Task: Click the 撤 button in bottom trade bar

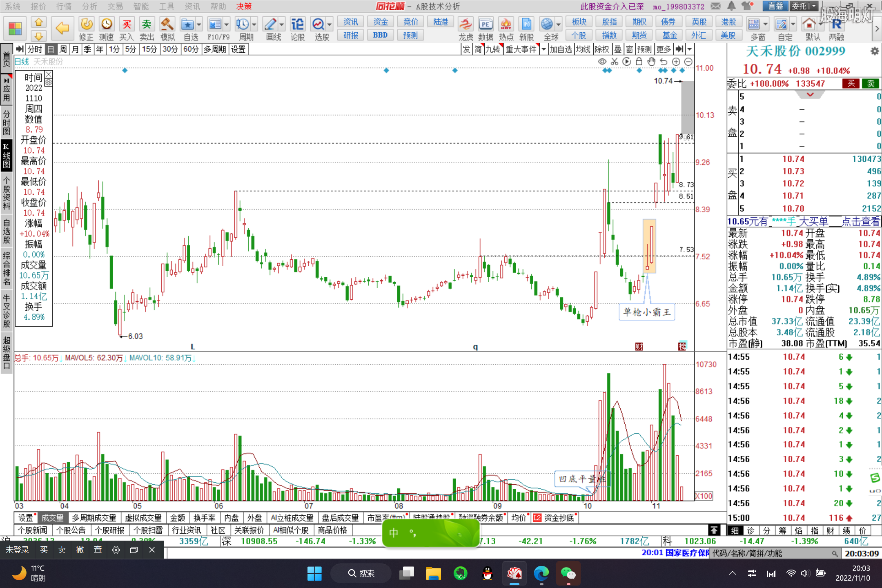Action: tap(80, 550)
